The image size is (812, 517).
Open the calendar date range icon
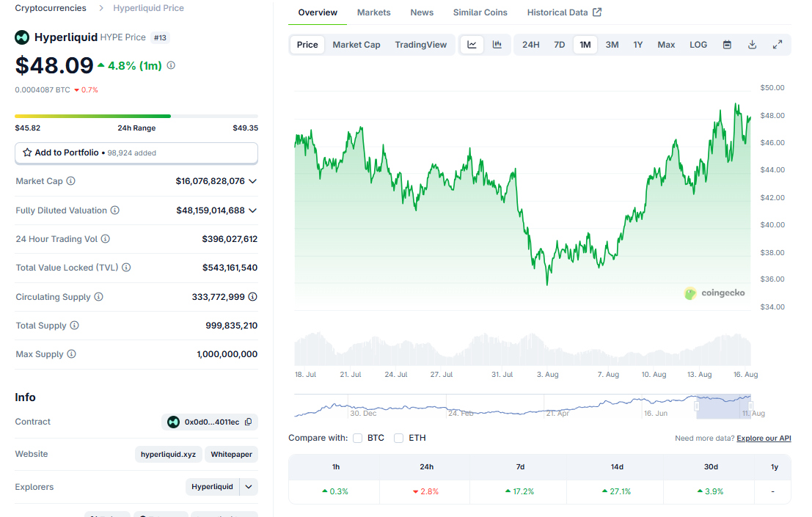(x=727, y=45)
